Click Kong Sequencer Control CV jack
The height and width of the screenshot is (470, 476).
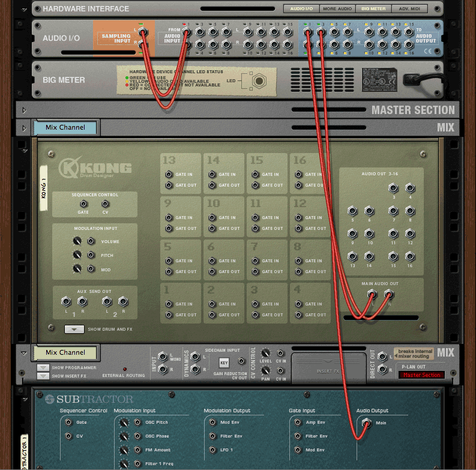click(x=105, y=203)
